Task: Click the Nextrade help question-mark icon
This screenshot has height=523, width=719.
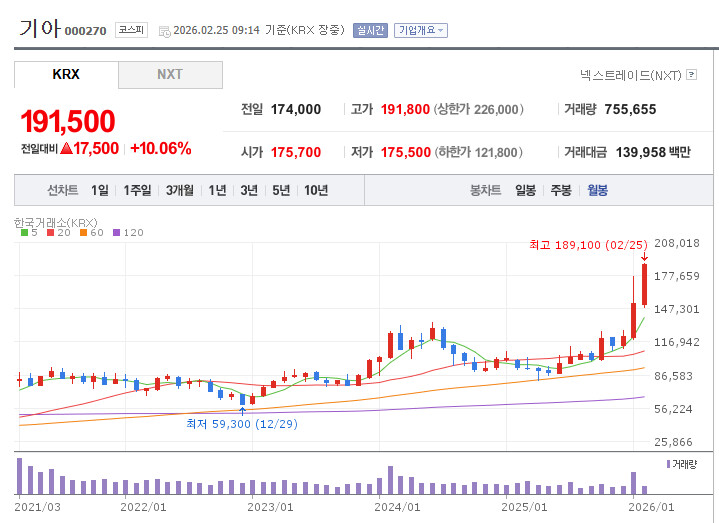Action: tap(691, 75)
